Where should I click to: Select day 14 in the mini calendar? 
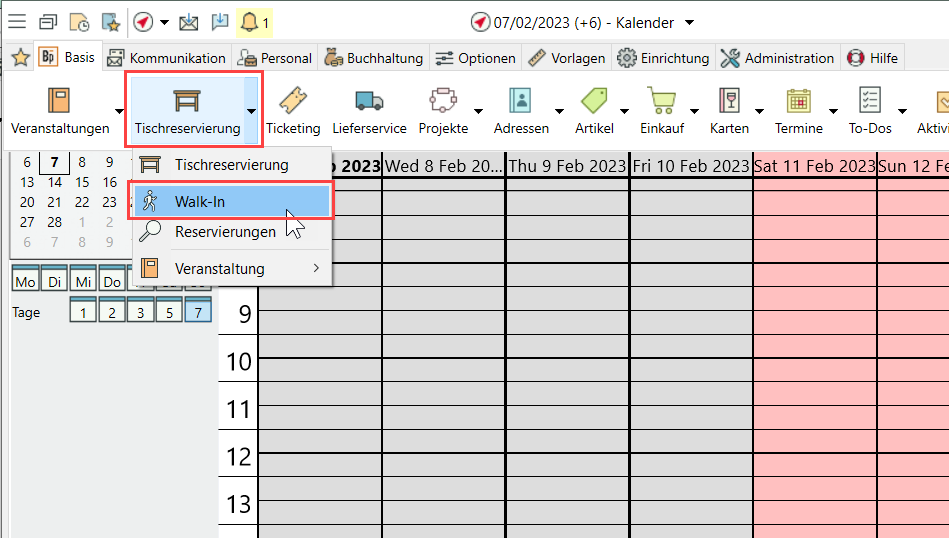pyautogui.click(x=54, y=182)
